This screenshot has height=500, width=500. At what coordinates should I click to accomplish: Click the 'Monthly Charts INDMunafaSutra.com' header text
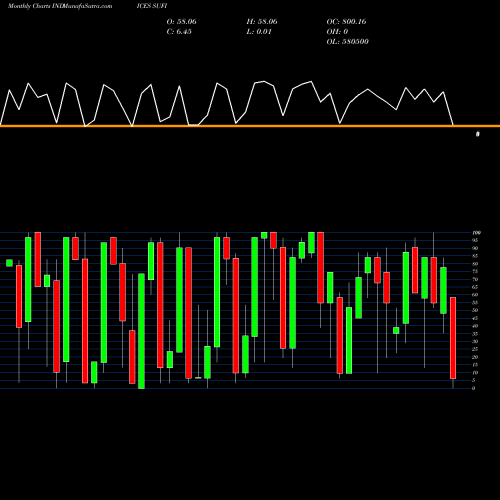(60, 6)
